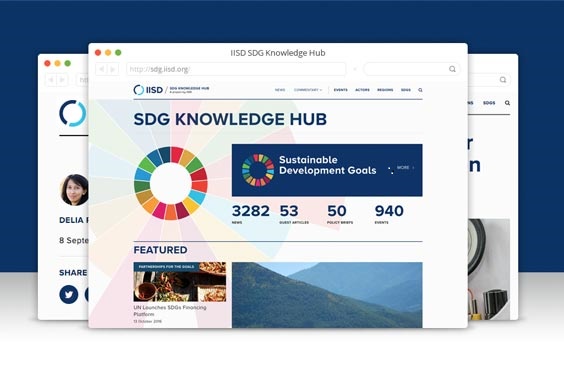Image resolution: width=564 pixels, height=380 pixels.
Task: Click the SDG color wheel icon in blue banner
Action: (258, 170)
